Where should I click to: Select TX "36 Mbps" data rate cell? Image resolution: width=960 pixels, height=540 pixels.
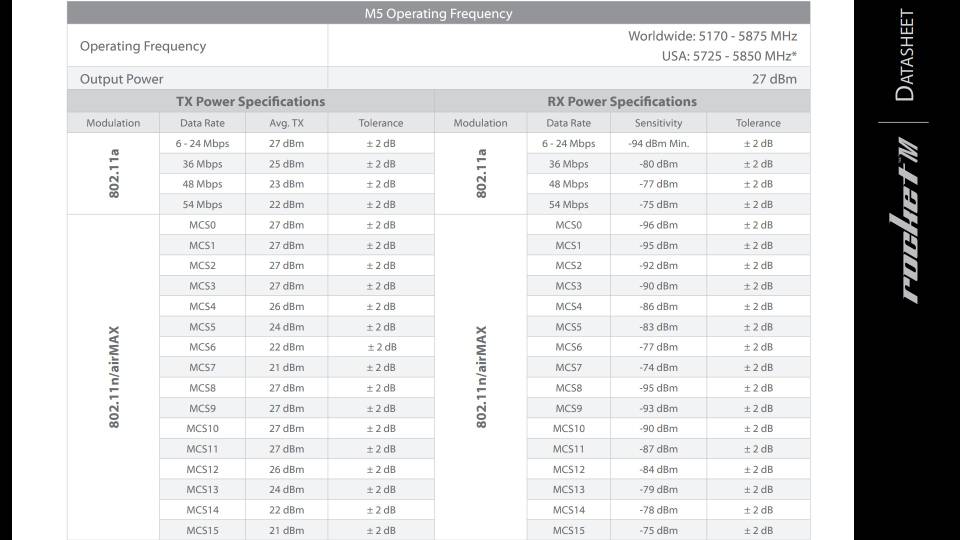tap(202, 164)
